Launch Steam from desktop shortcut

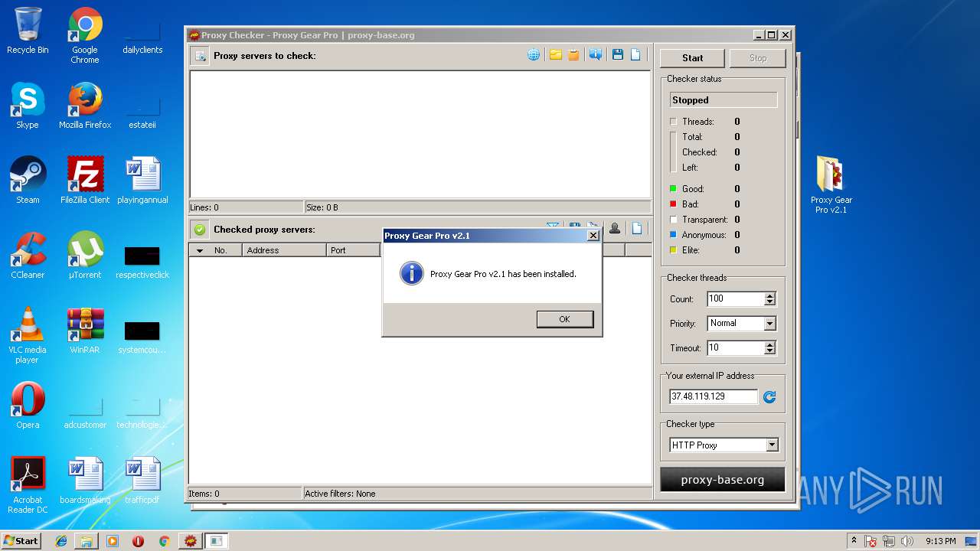pyautogui.click(x=28, y=181)
